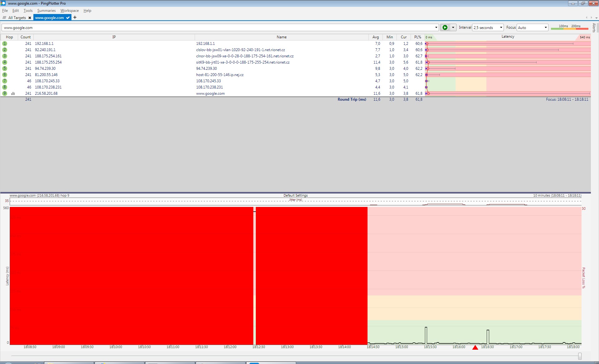Click the red triangle timeline marker
599x364 pixels.
click(475, 347)
